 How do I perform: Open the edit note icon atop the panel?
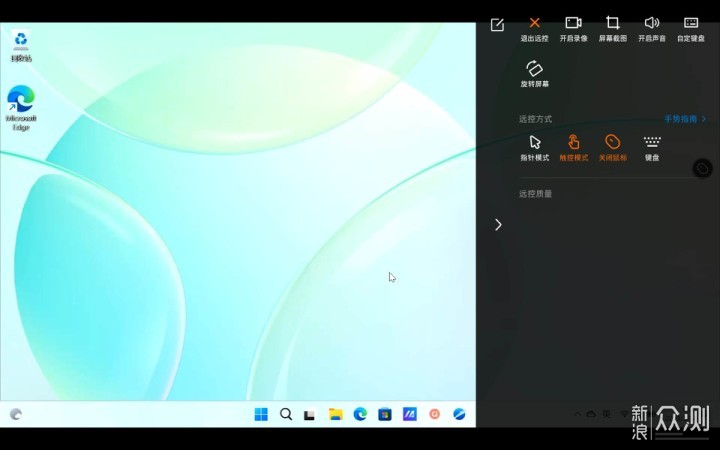497,24
